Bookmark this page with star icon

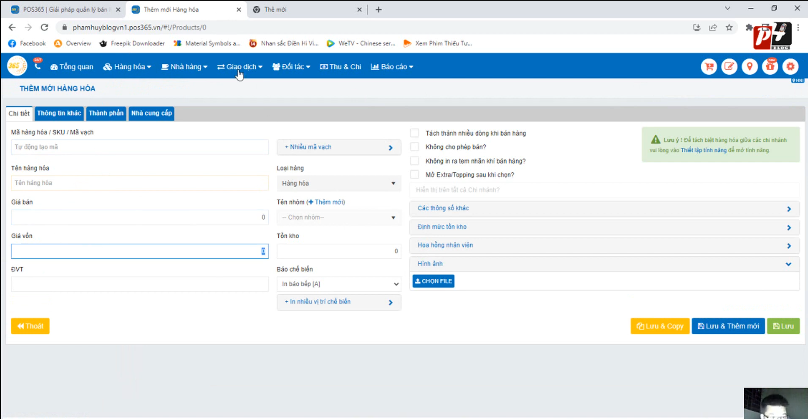click(x=729, y=27)
